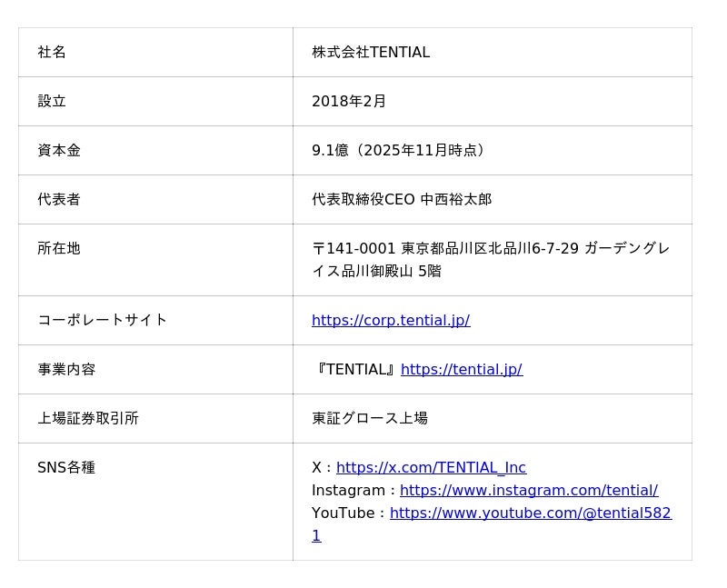Viewport: 727px width, 588px height.
Task: Click the 2018年2月 founding date text
Action: pos(349,102)
